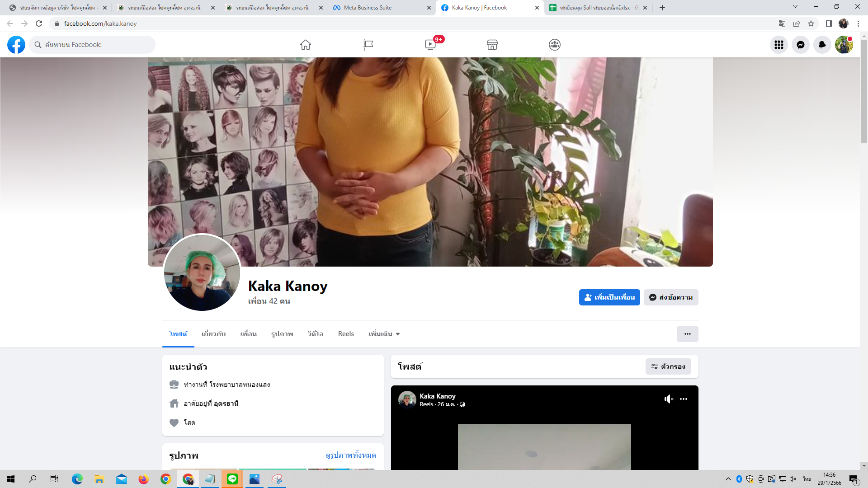Open the Facebook menu grid icon
868x488 pixels.
coord(779,45)
